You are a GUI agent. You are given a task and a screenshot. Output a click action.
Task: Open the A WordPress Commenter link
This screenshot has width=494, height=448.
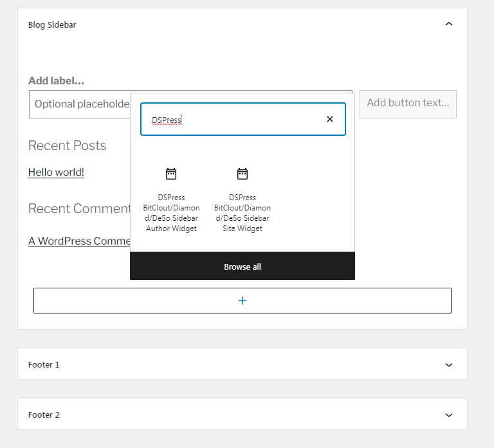coord(79,241)
